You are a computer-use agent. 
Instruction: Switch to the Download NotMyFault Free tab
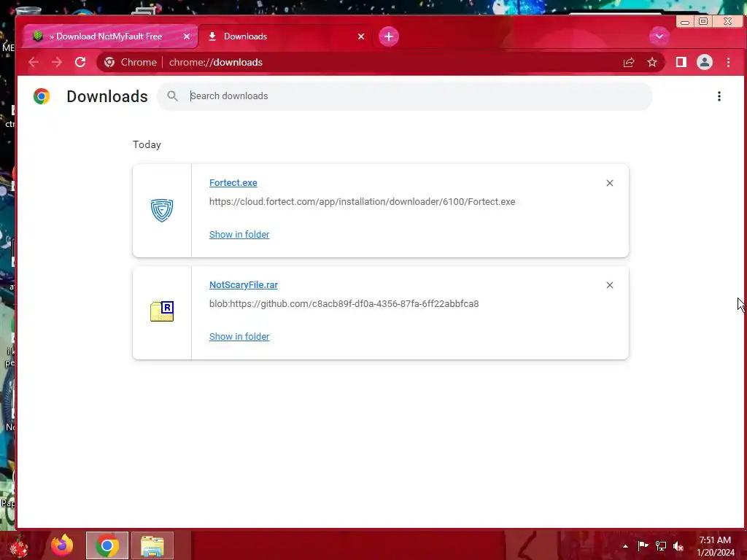pos(109,36)
